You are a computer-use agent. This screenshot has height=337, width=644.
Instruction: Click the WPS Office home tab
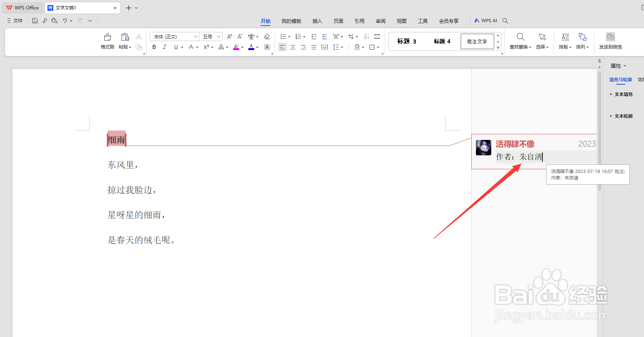[23, 8]
